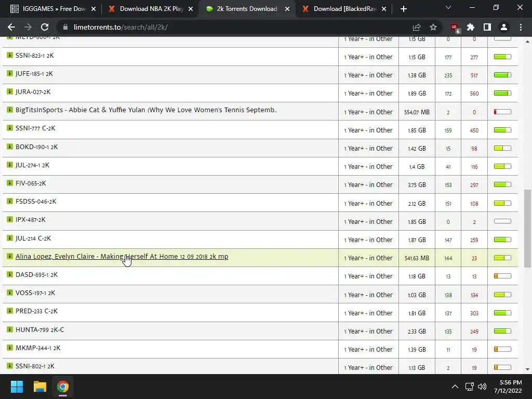Open the PRED-233 C-2K torrent link

37,311
